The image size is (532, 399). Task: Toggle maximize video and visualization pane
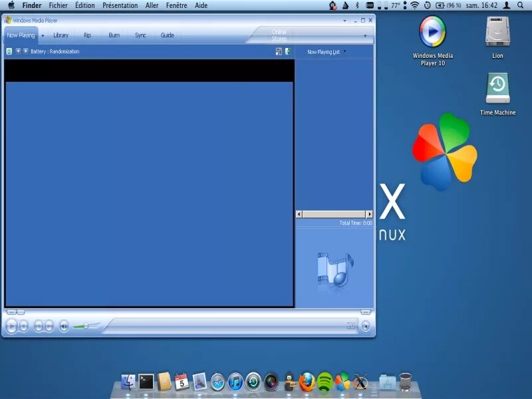pos(279,51)
